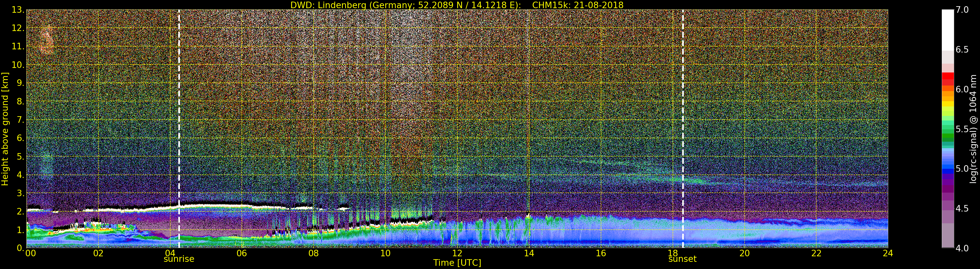Screen dimensions: 980x269
Task: Click the white dashed sunrise line
Action: click(179, 129)
